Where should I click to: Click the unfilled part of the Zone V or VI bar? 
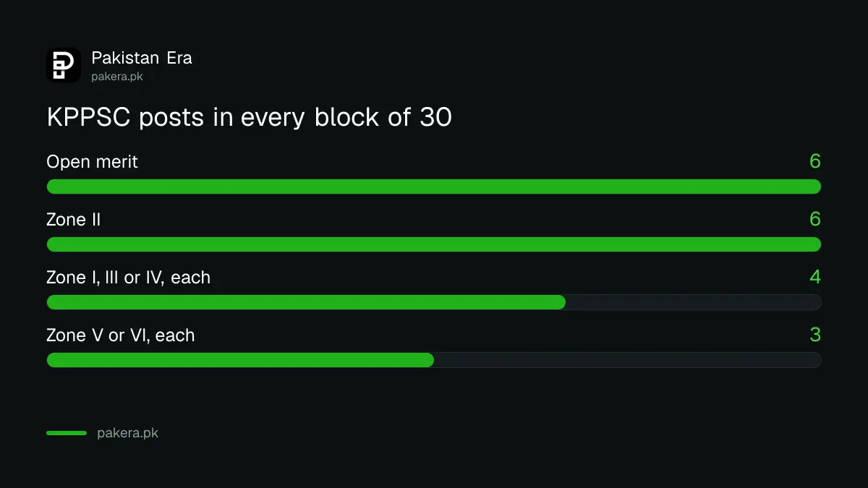click(628, 360)
